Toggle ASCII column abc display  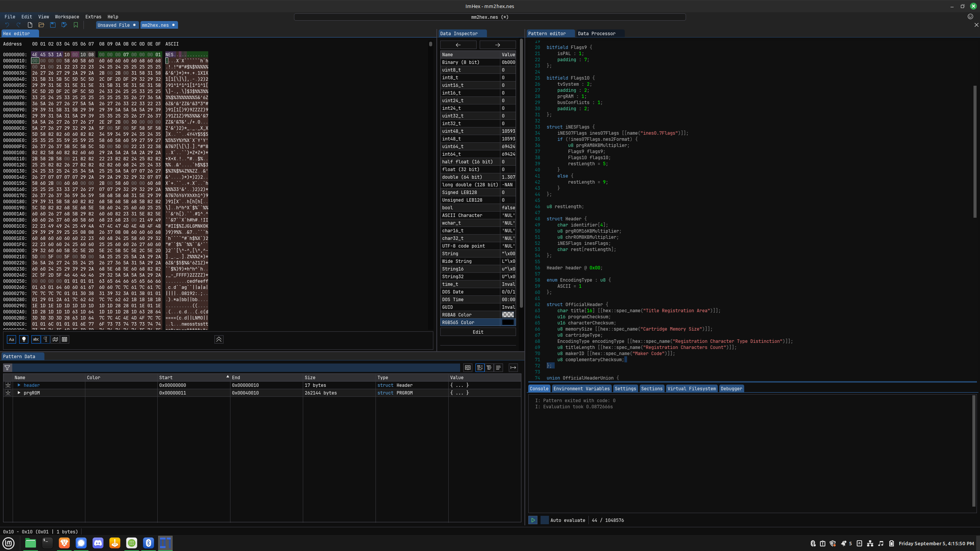(36, 339)
